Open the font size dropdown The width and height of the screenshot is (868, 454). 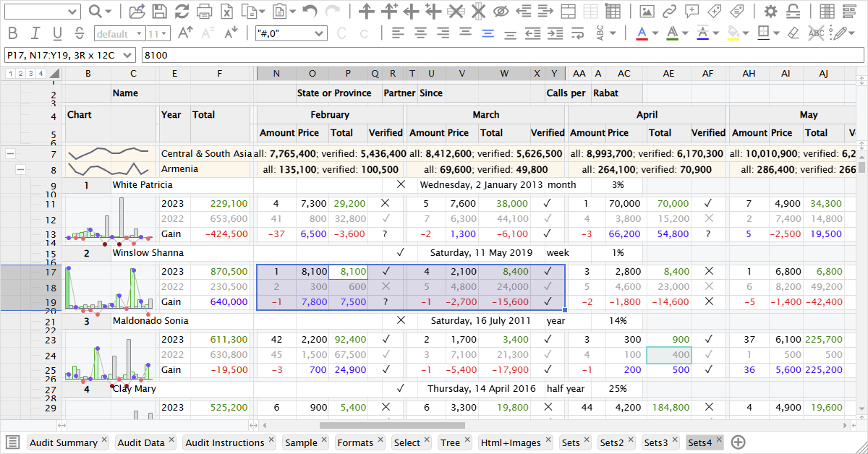[158, 33]
